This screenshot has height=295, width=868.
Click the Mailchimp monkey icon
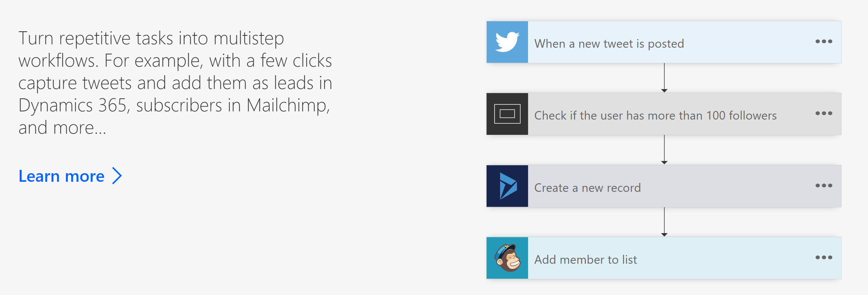tap(507, 258)
